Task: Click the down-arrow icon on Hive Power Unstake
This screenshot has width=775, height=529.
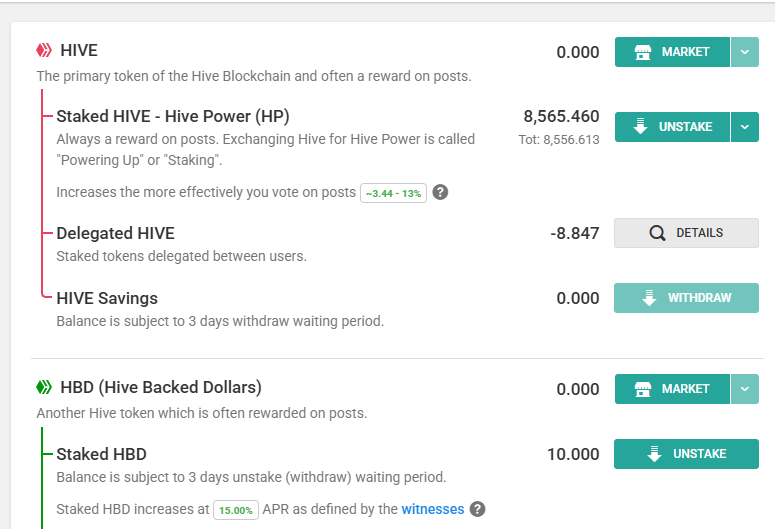Action: point(641,127)
